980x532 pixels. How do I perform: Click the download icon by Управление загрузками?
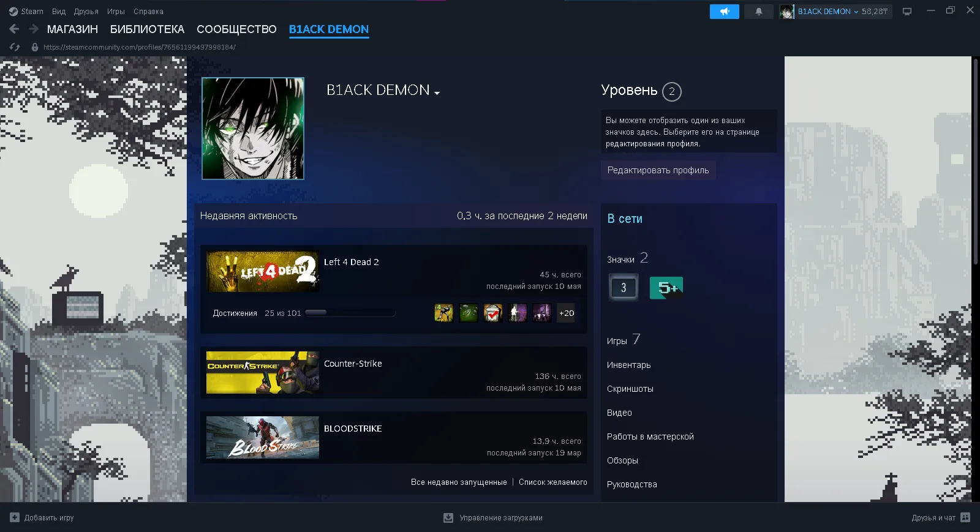pos(448,518)
